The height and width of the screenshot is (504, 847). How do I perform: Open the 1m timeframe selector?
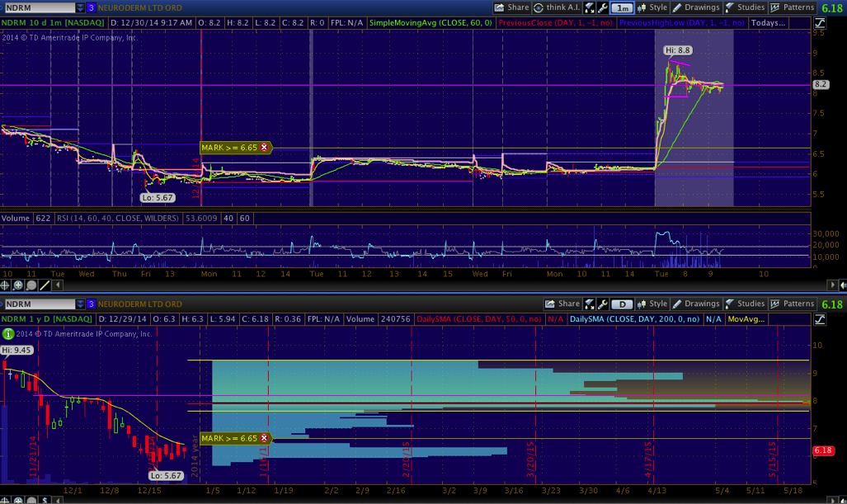click(x=623, y=7)
